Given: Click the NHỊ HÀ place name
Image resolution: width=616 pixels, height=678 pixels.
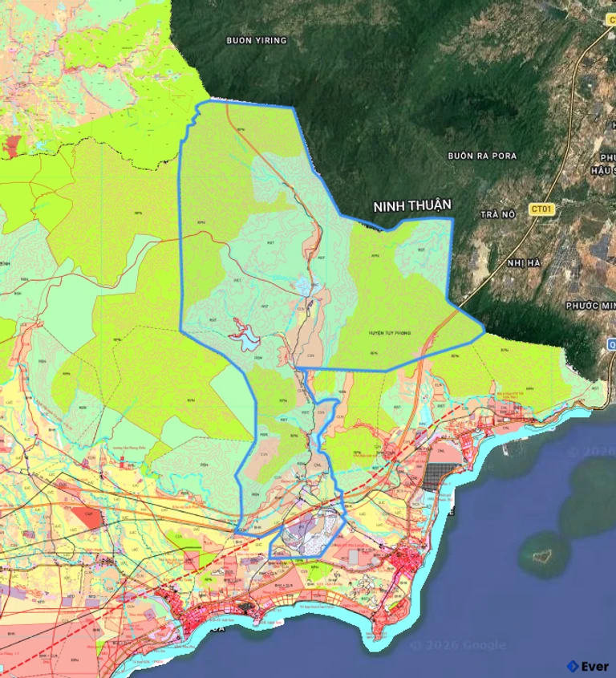Looking at the screenshot, I should point(525,262).
